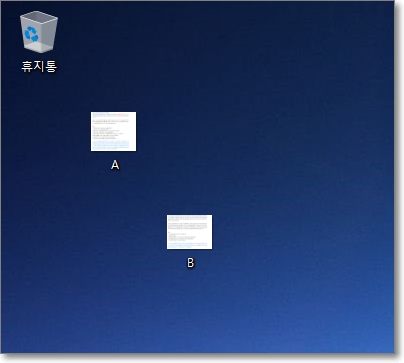Click the label of file B

coord(190,263)
